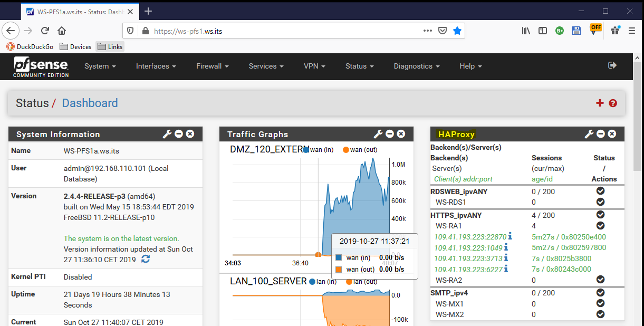The width and height of the screenshot is (644, 326).
Task: Go back to the previous page
Action: click(x=11, y=31)
